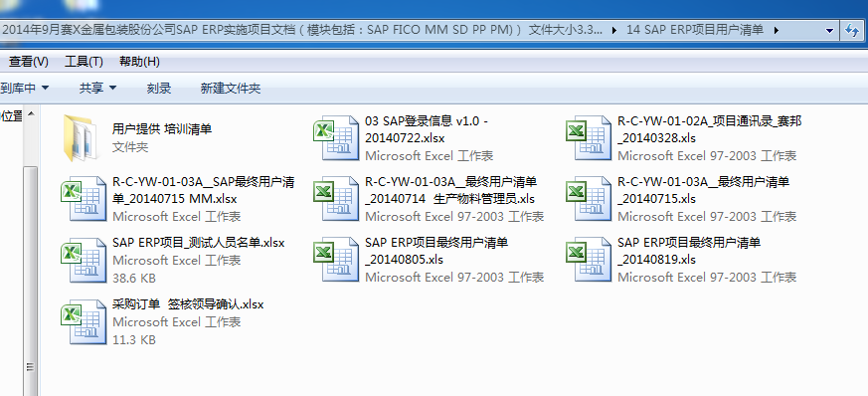Viewport: 868px width, 396px height.
Task: Open the 工具(T) menu
Action: (x=84, y=62)
